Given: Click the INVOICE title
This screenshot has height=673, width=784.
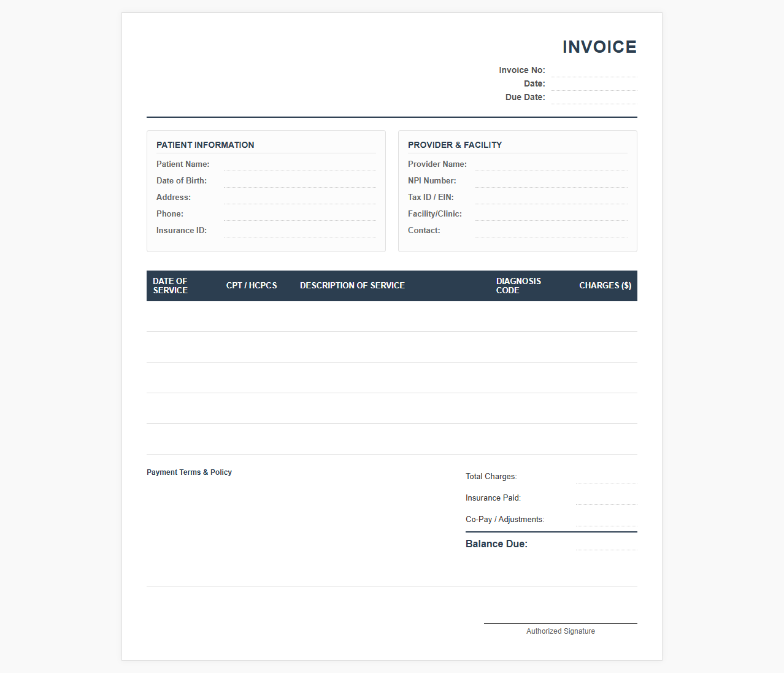Looking at the screenshot, I should [599, 47].
